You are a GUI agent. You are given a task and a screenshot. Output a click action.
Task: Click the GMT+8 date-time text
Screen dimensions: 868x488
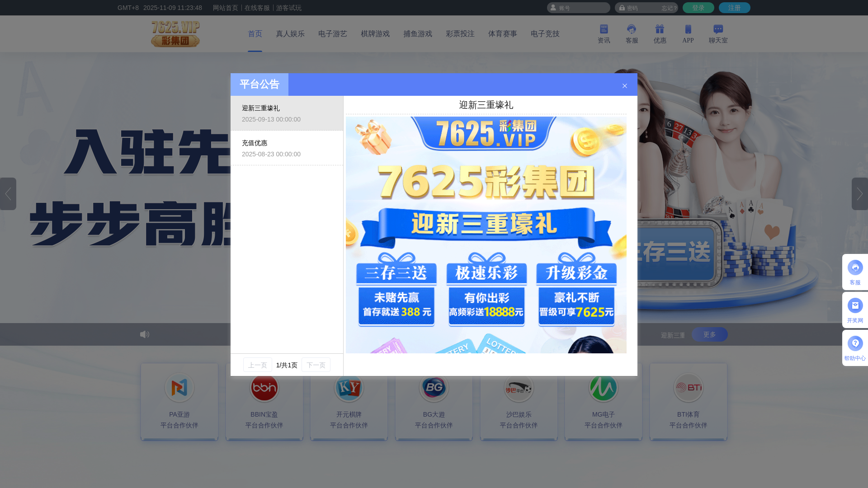pyautogui.click(x=160, y=8)
